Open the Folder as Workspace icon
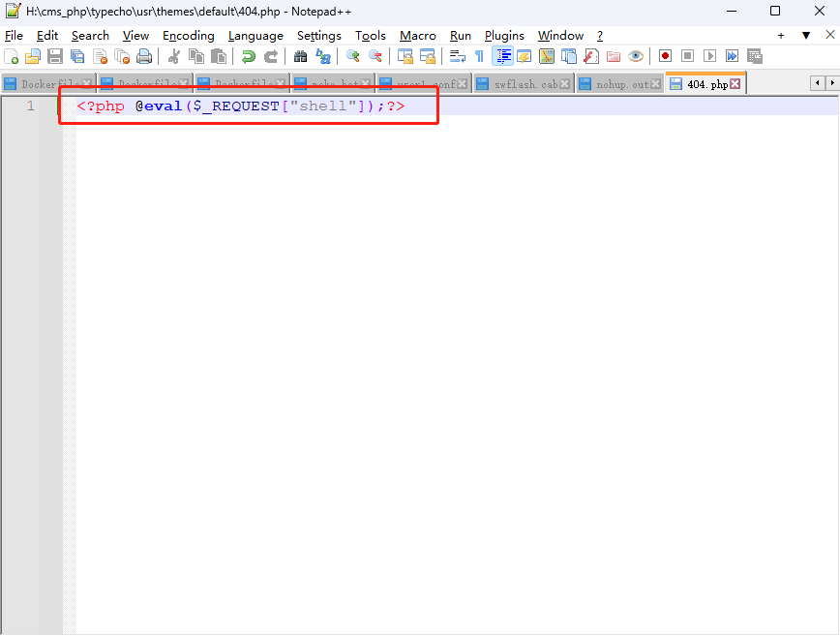The height and width of the screenshot is (636, 840). click(x=614, y=56)
